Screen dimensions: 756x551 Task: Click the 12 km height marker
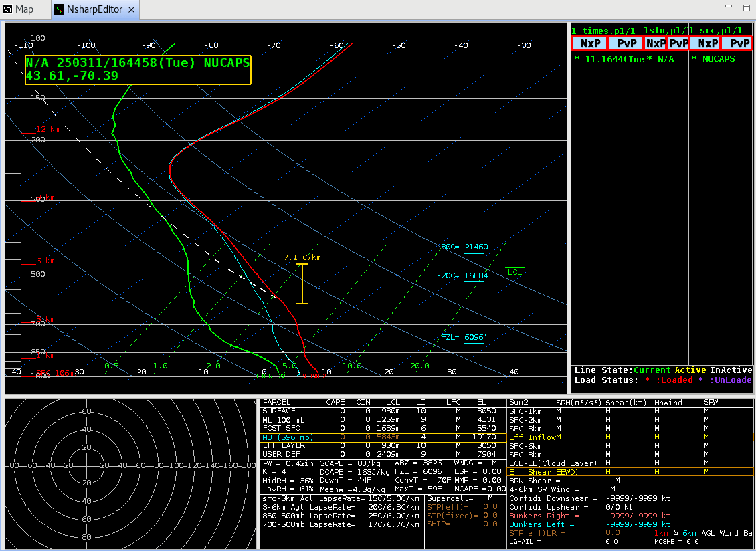(48, 129)
